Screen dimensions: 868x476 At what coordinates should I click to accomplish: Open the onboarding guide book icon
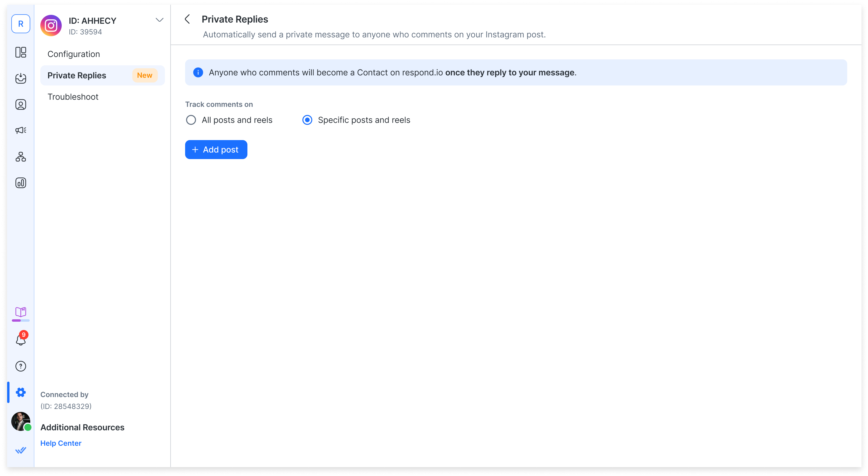(x=20, y=312)
